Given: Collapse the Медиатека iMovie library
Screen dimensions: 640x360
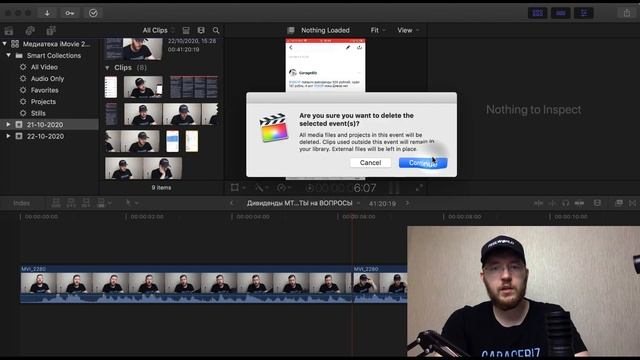Looking at the screenshot, I should tap(4, 44).
